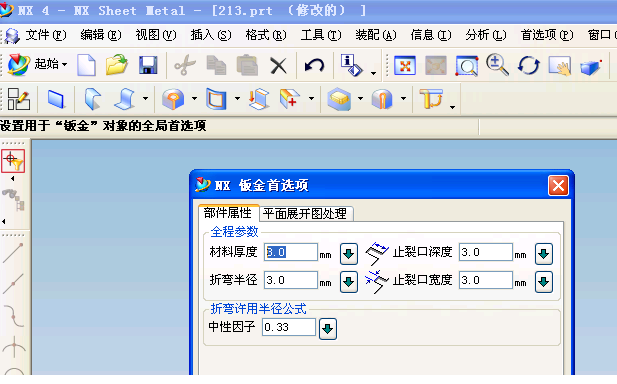Activate zoom window magnifier icon
Screen dimensions: 617x384
pyautogui.click(x=467, y=65)
